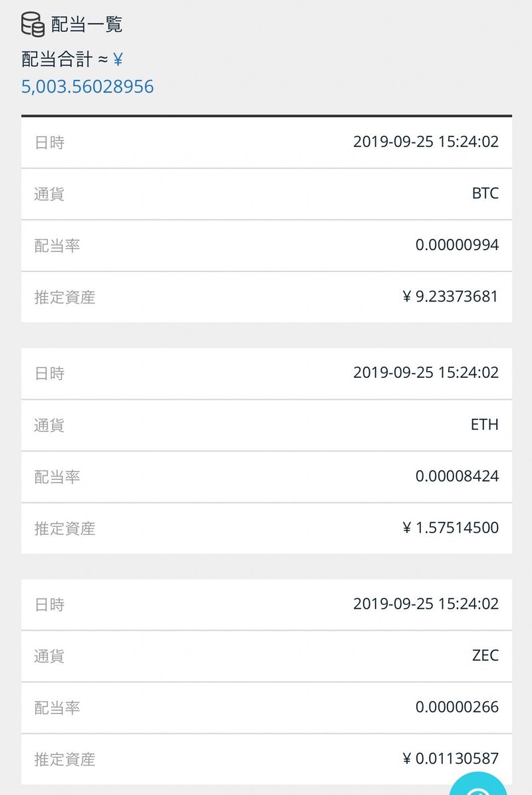
Task: Click the date-time value in the BTC card
Action: tap(426, 142)
